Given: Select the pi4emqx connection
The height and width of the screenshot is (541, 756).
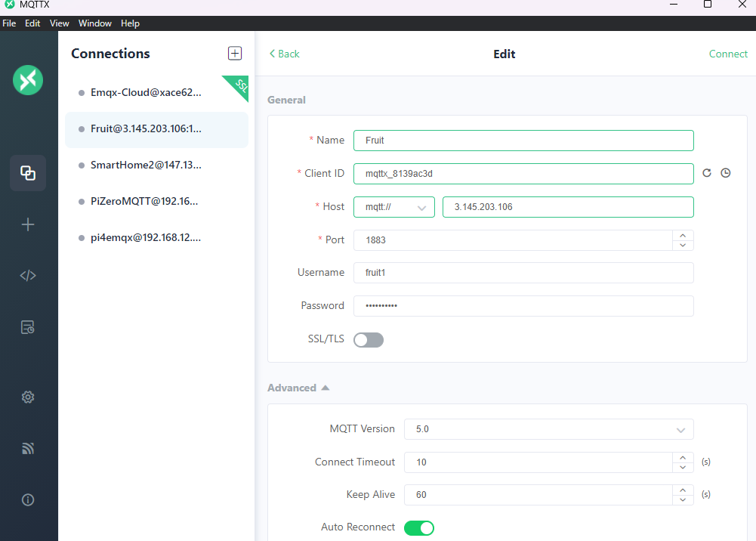Looking at the screenshot, I should point(156,238).
